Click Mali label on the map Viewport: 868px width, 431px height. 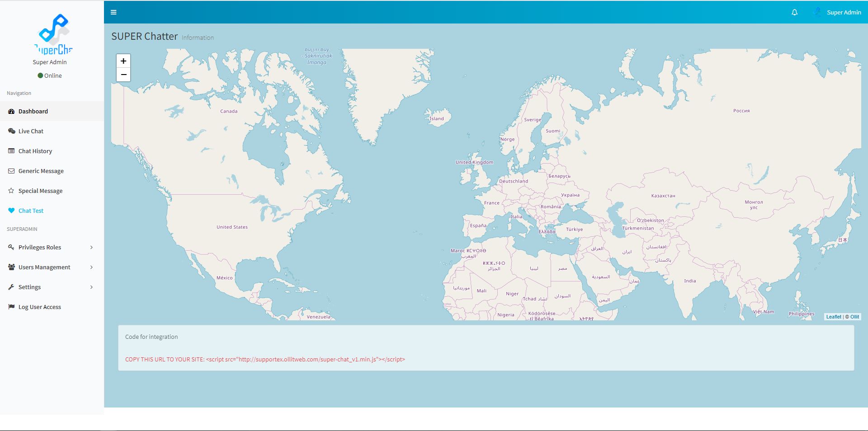pyautogui.click(x=482, y=290)
